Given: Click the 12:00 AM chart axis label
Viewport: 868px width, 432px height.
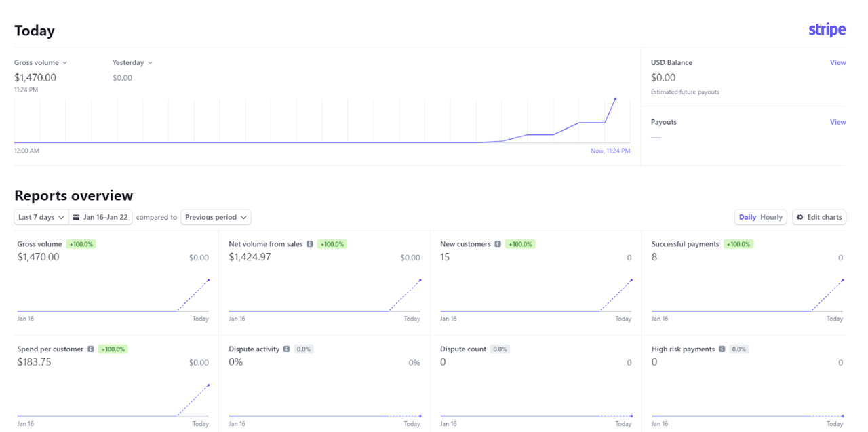Looking at the screenshot, I should pyautogui.click(x=26, y=151).
